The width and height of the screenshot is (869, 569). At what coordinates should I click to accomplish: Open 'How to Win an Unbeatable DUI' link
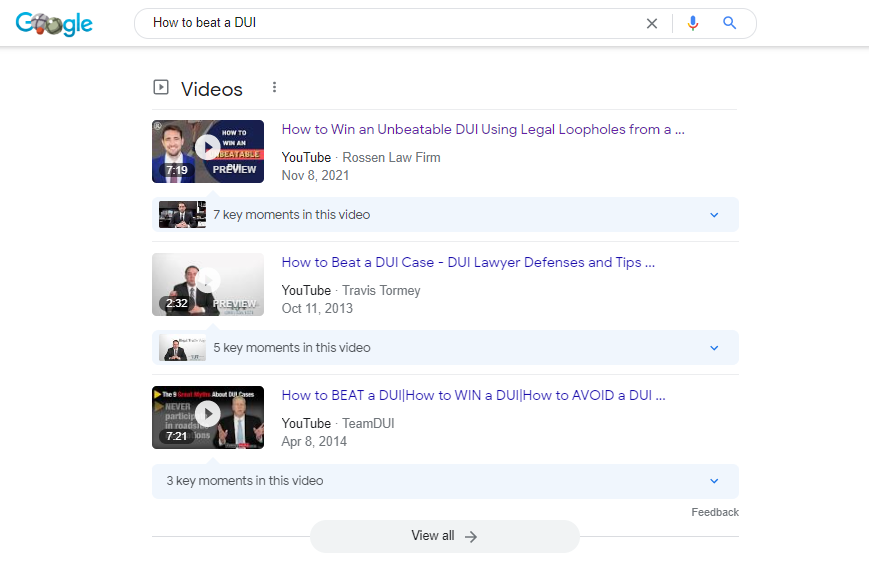click(483, 129)
